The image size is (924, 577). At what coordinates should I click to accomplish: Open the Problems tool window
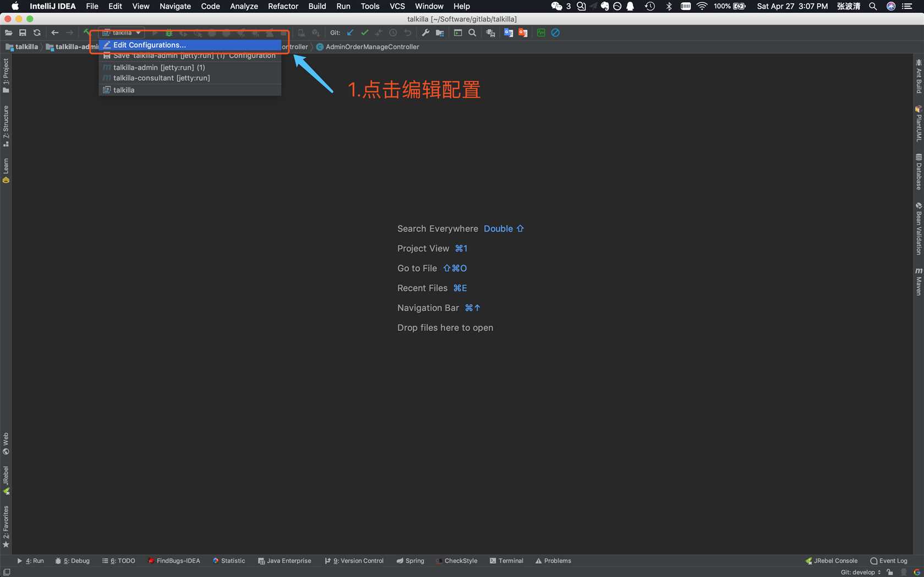click(553, 561)
